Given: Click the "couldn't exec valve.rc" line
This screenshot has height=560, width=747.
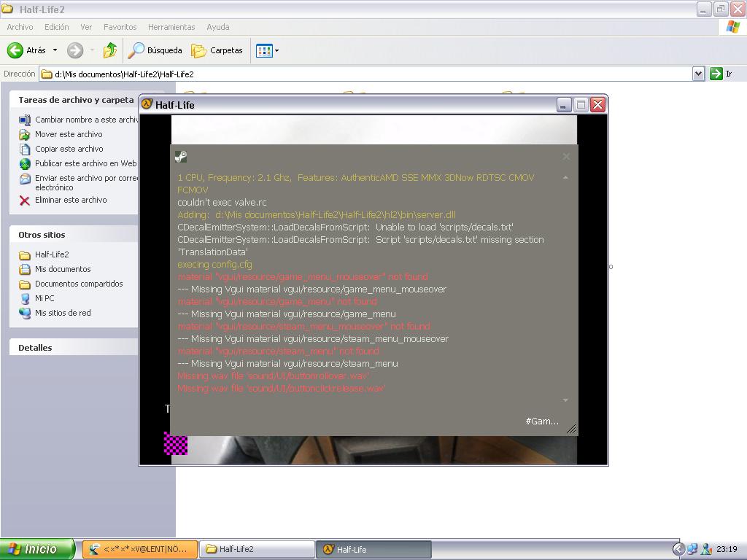Looking at the screenshot, I should (222, 203).
